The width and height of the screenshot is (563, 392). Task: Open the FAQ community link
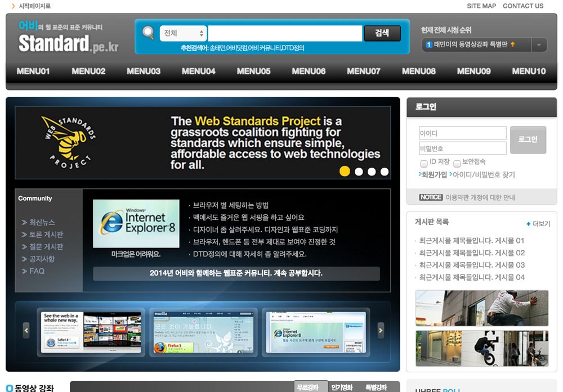(37, 271)
